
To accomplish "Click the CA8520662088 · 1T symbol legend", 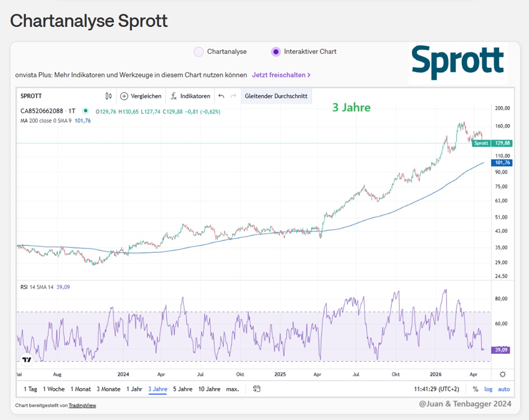I will point(48,111).
